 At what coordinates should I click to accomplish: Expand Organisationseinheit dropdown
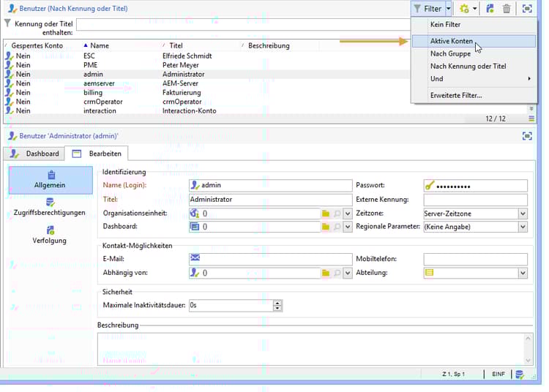coord(347,214)
